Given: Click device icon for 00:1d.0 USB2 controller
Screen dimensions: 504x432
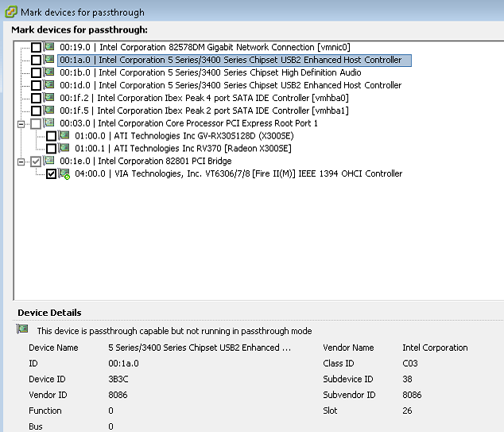Looking at the screenshot, I should [x=48, y=84].
